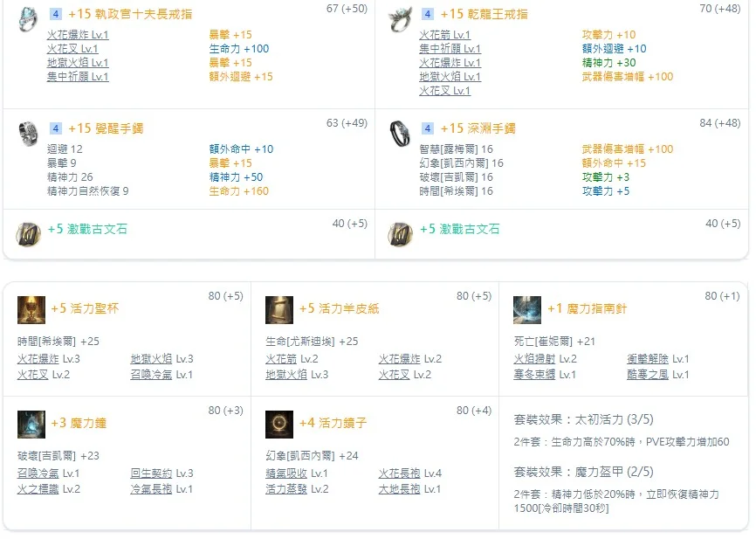Open the 大地長袍 Lv.1 skill link
The image size is (756, 539).
click(409, 488)
